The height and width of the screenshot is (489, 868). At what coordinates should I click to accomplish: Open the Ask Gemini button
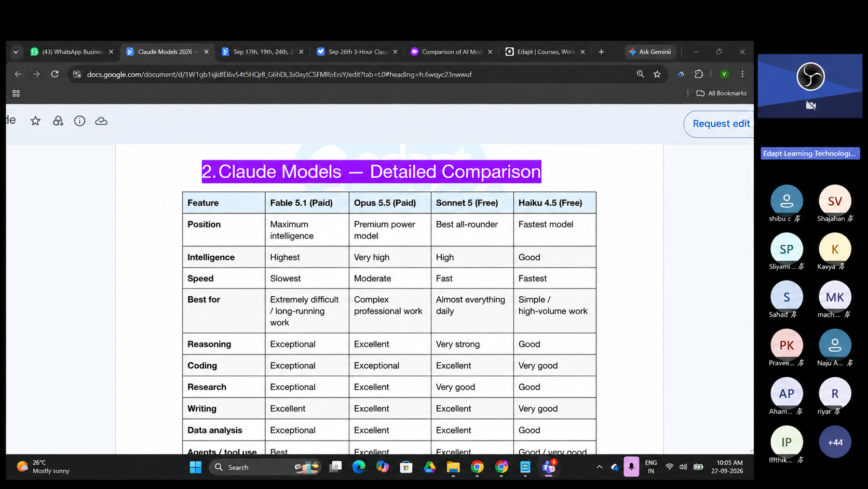[650, 52]
